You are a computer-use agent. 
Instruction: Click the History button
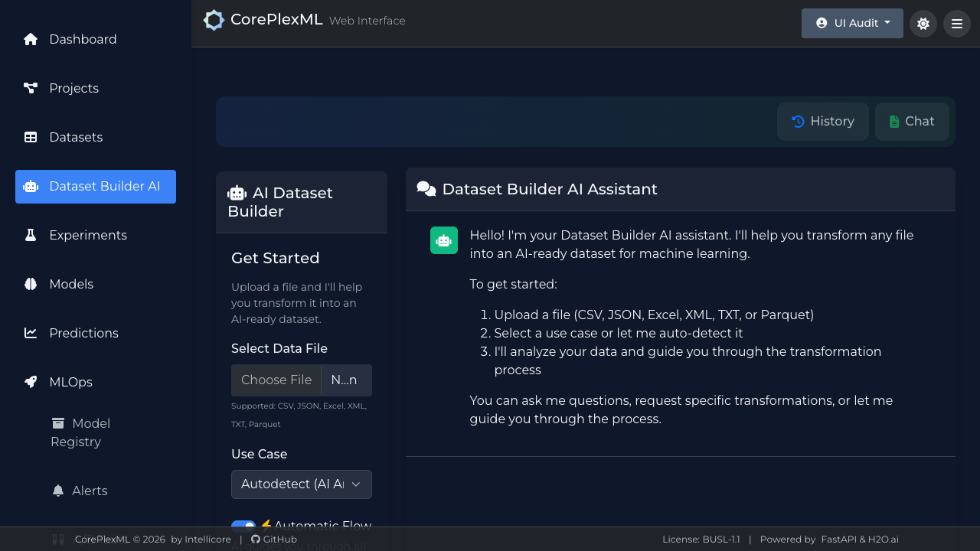pyautogui.click(x=822, y=122)
